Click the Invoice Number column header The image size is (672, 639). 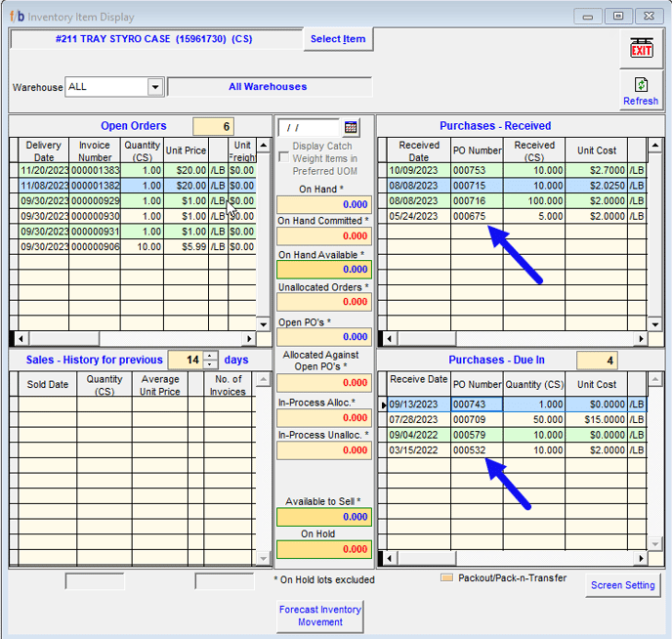point(95,150)
